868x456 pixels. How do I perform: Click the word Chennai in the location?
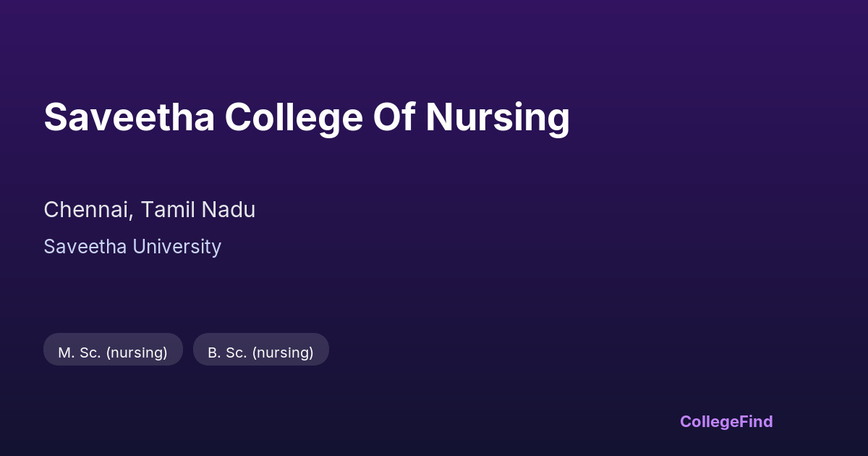[x=88, y=210]
